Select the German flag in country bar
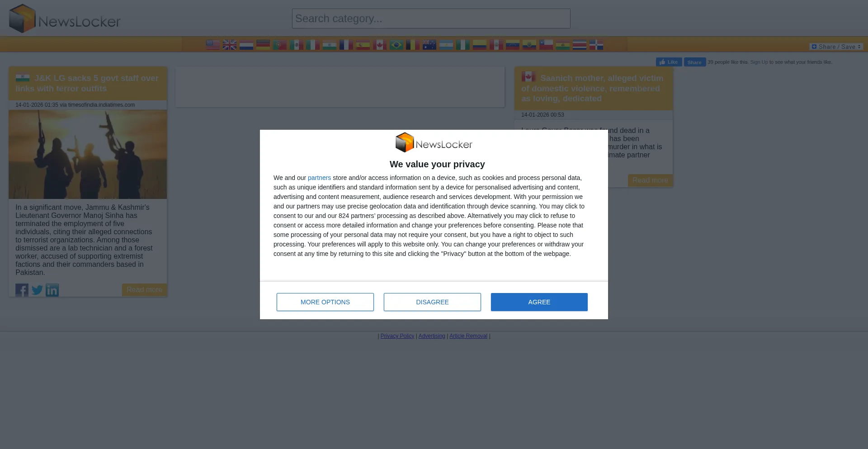 263,45
